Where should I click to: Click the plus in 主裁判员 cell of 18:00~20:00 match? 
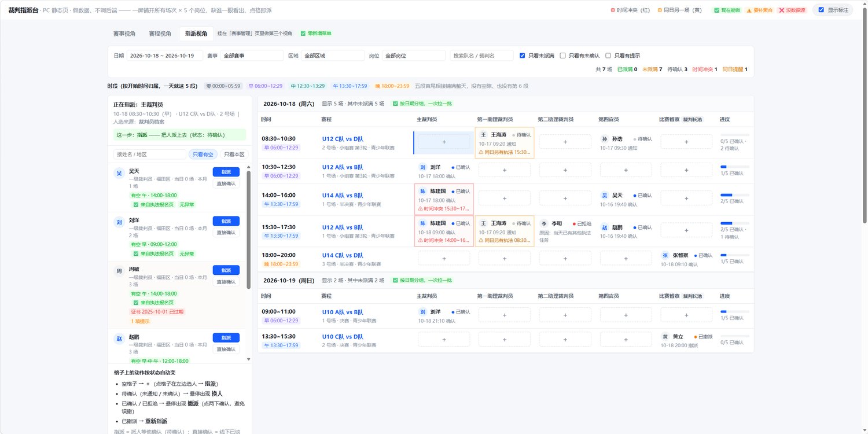[x=444, y=258]
